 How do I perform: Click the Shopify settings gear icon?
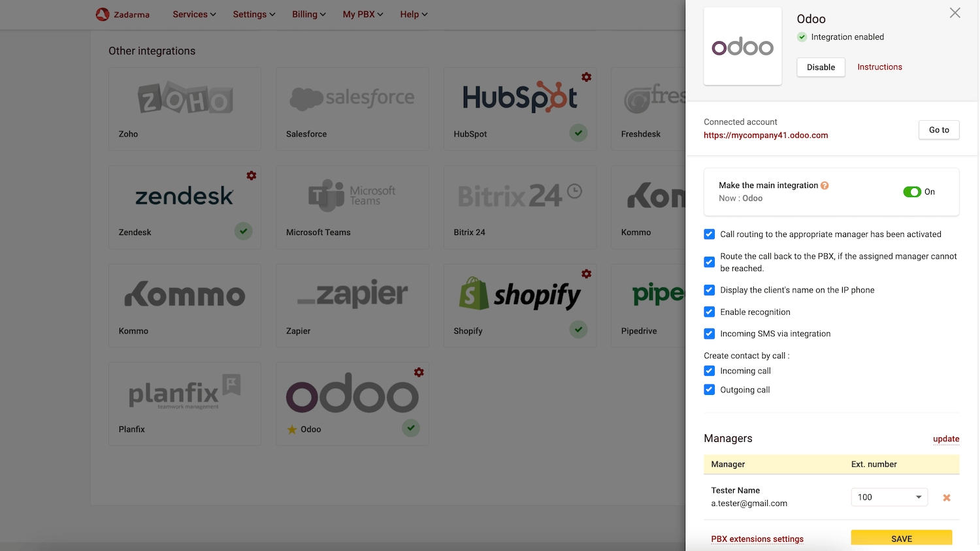pyautogui.click(x=586, y=274)
